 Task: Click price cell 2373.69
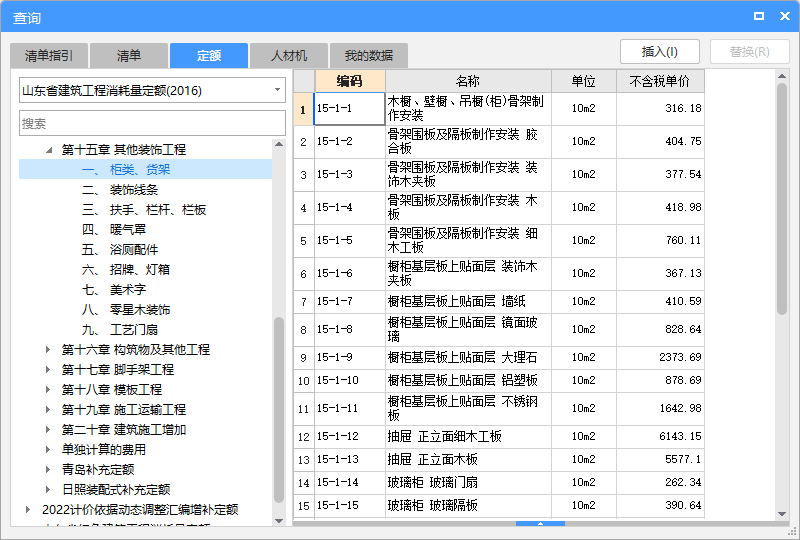pyautogui.click(x=660, y=357)
